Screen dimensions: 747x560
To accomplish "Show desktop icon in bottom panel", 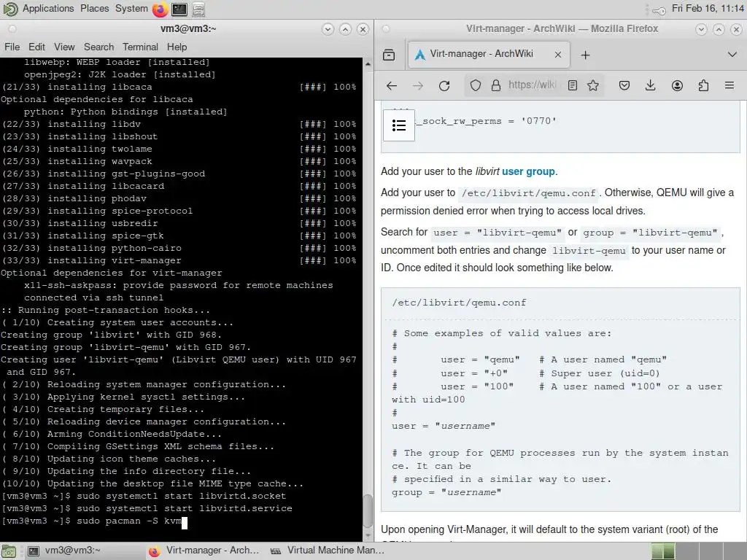I will (9, 551).
